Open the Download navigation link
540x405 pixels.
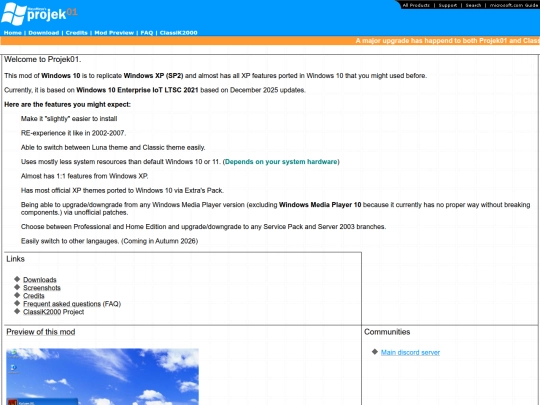click(x=44, y=33)
